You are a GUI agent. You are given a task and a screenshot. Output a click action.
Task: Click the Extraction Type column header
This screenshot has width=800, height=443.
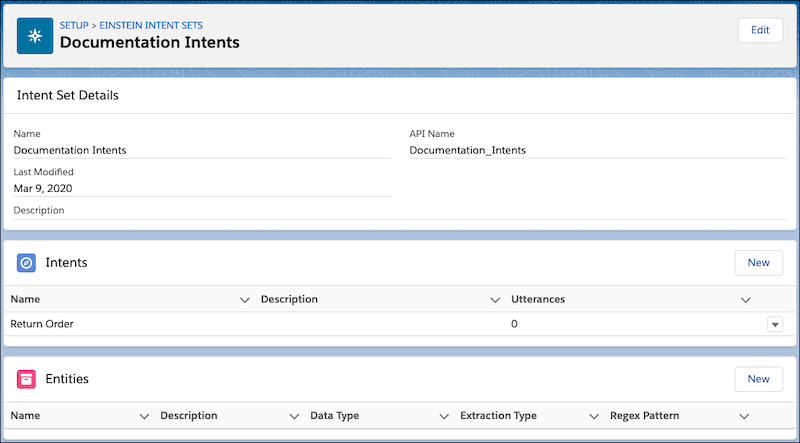click(498, 415)
